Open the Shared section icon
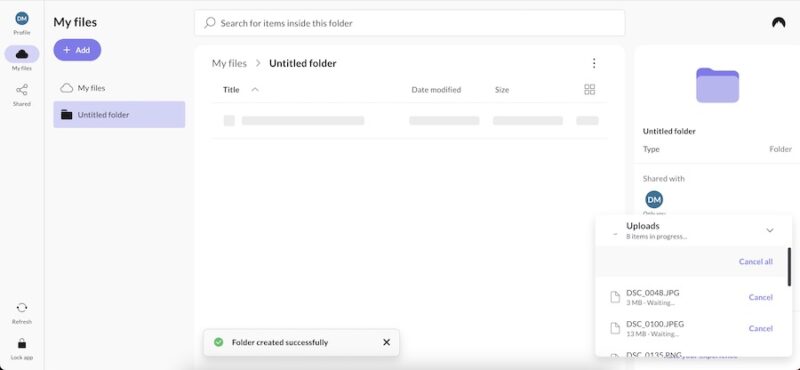The image size is (800, 370). (22, 90)
